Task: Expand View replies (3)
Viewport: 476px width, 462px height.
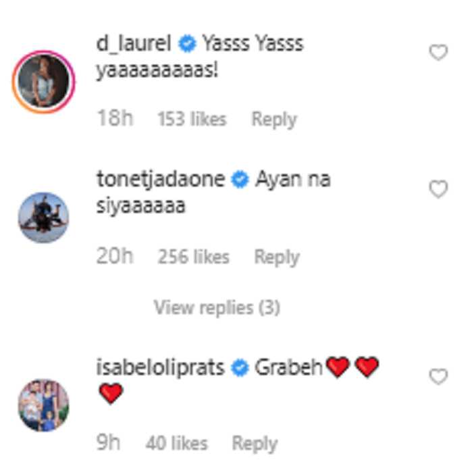Action: (x=217, y=308)
